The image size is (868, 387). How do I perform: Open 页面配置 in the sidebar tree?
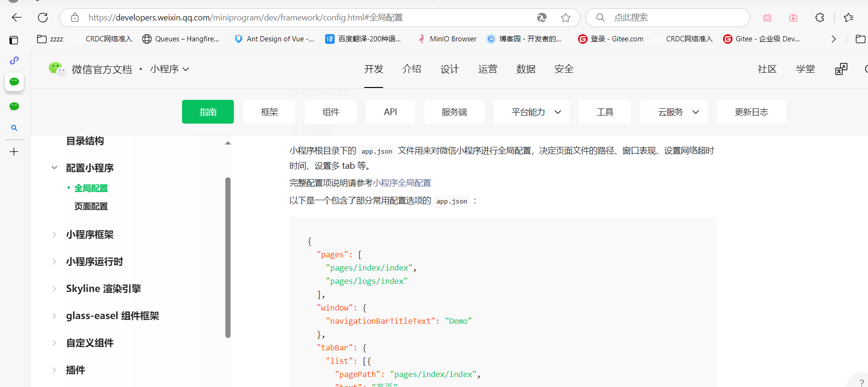click(x=91, y=206)
